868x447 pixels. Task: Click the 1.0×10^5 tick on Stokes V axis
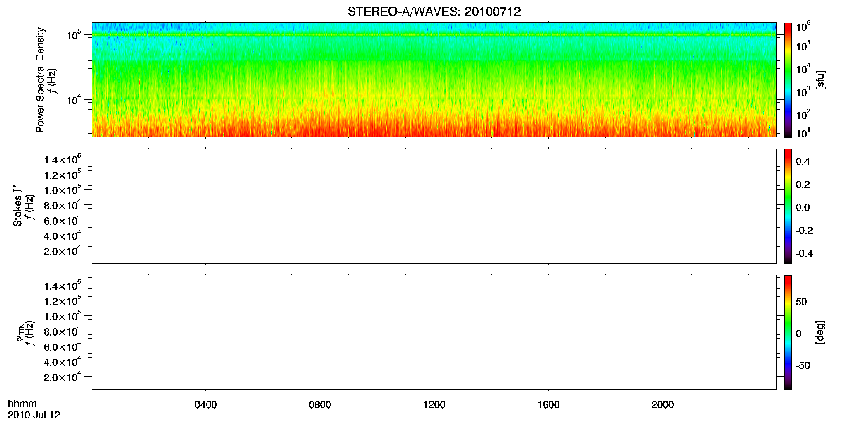62,190
